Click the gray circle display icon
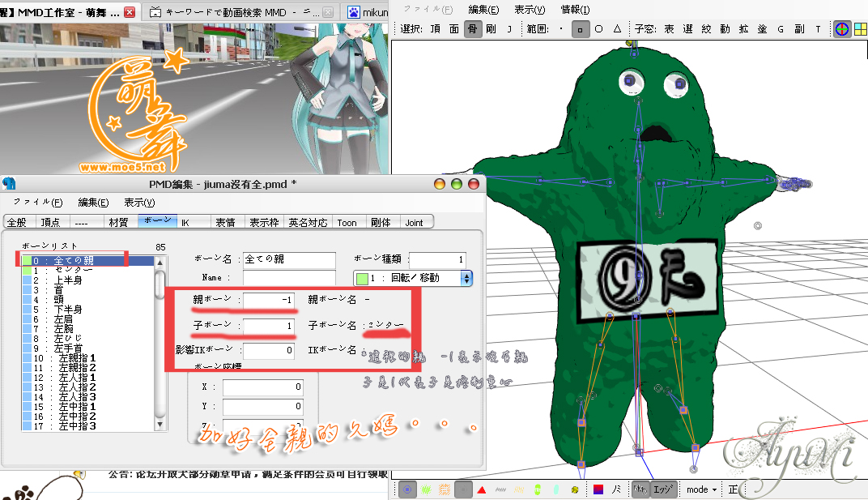Image resolution: width=868 pixels, height=500 pixels. click(463, 489)
